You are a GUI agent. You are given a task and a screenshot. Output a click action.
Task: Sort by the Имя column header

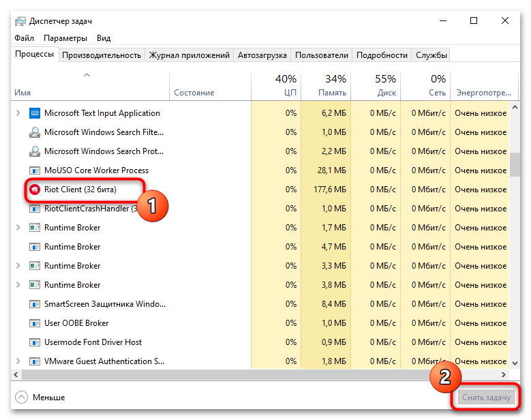pos(90,87)
